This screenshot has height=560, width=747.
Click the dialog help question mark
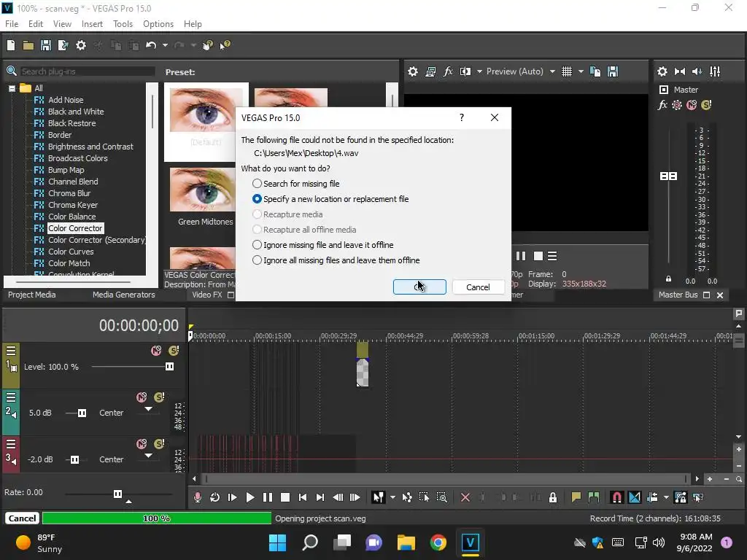461,117
